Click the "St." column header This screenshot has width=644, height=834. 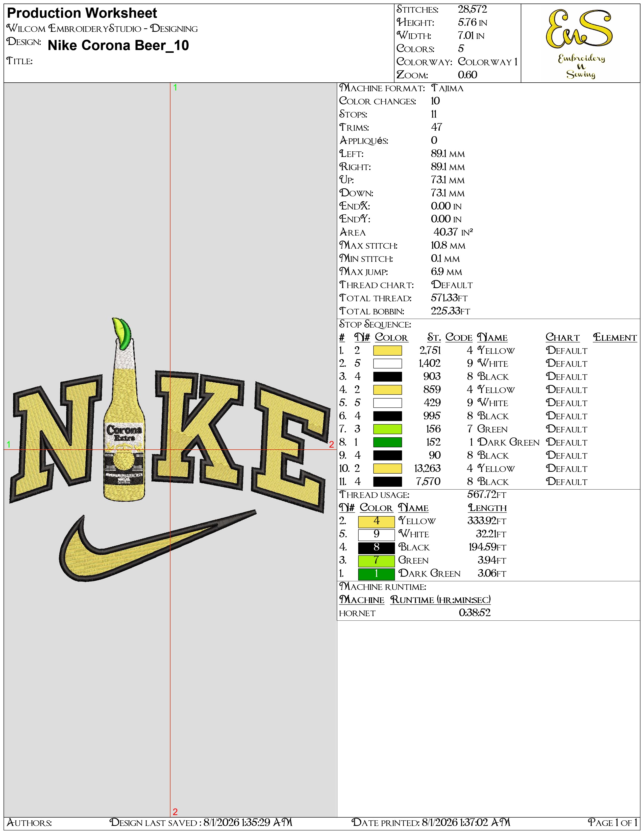(x=434, y=338)
